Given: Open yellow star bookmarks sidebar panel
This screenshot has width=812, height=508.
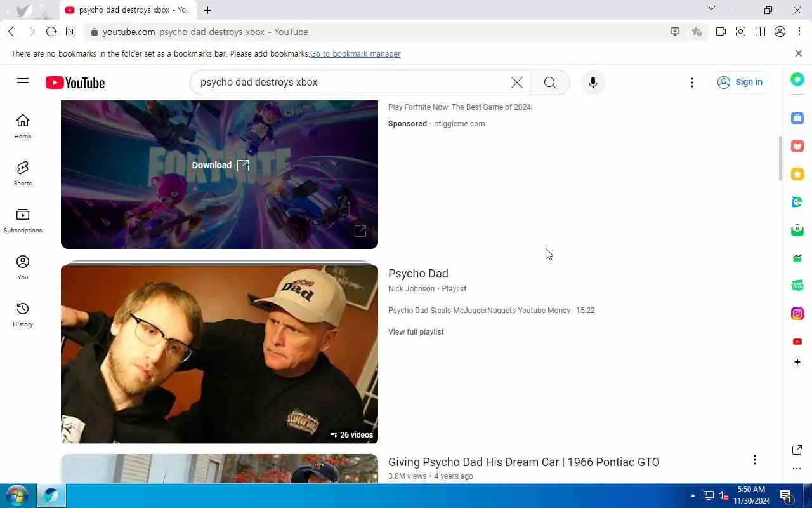Looking at the screenshot, I should pos(797,174).
